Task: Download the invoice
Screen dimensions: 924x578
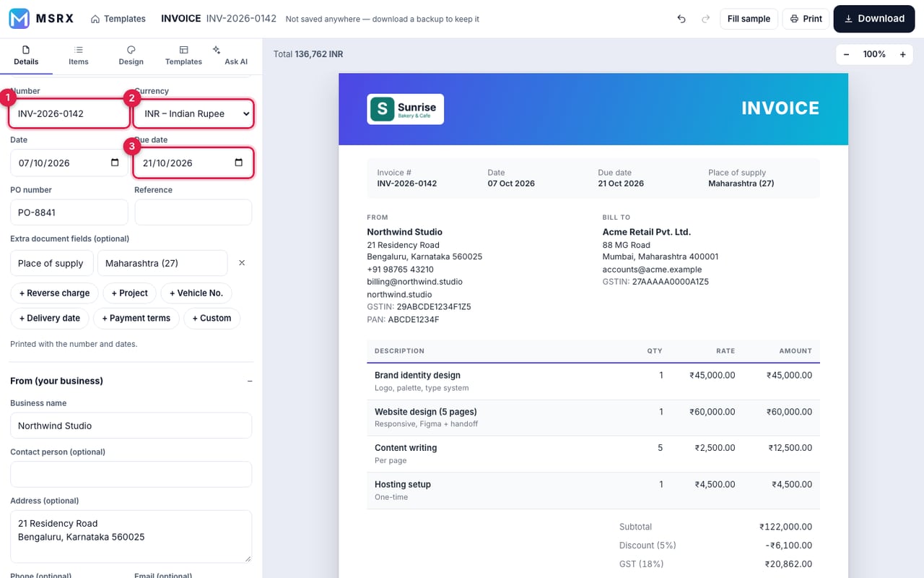Action: pos(874,19)
